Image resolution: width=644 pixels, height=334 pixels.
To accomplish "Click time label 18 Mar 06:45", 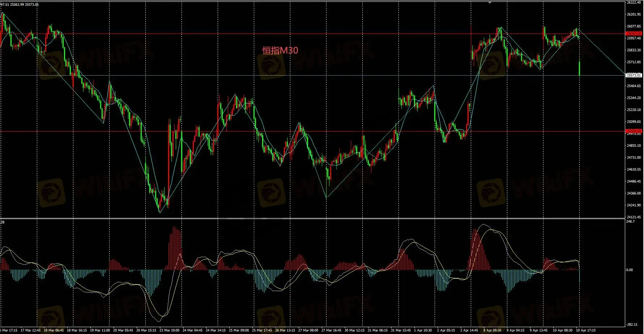I will 54,330.
